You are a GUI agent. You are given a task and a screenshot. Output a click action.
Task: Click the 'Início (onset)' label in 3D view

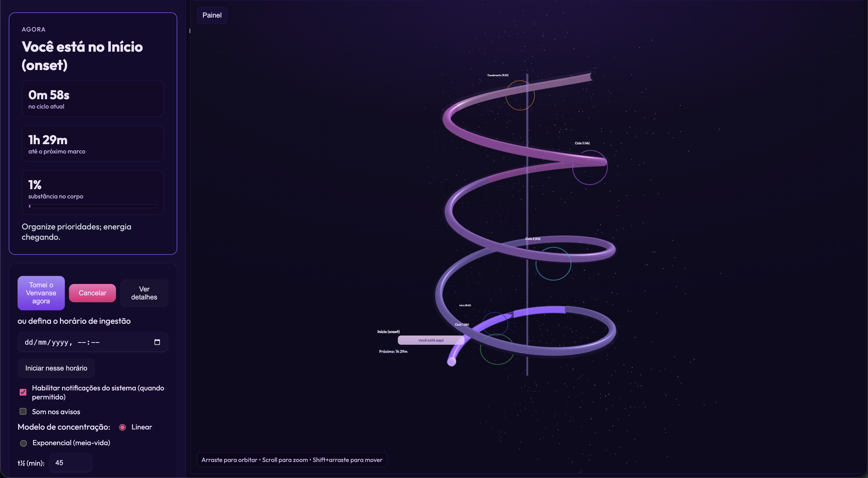click(389, 332)
